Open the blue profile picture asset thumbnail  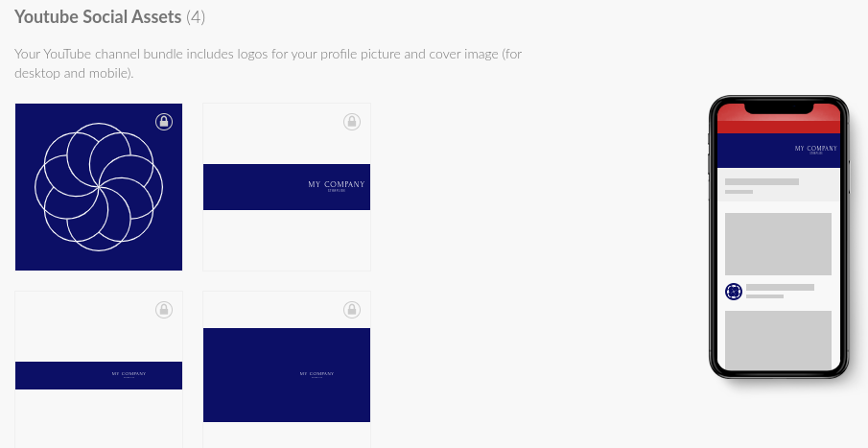(x=99, y=187)
